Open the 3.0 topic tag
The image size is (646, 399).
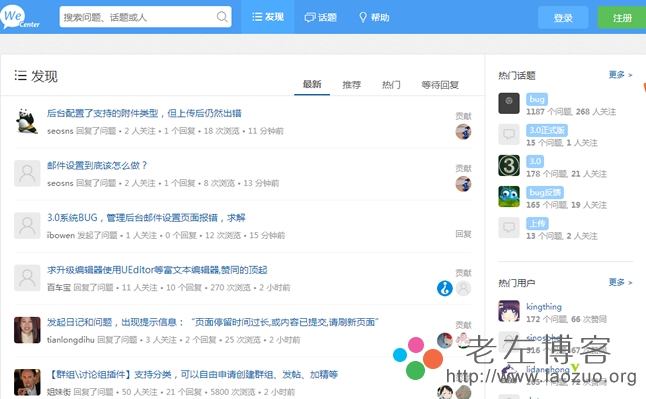tap(535, 161)
